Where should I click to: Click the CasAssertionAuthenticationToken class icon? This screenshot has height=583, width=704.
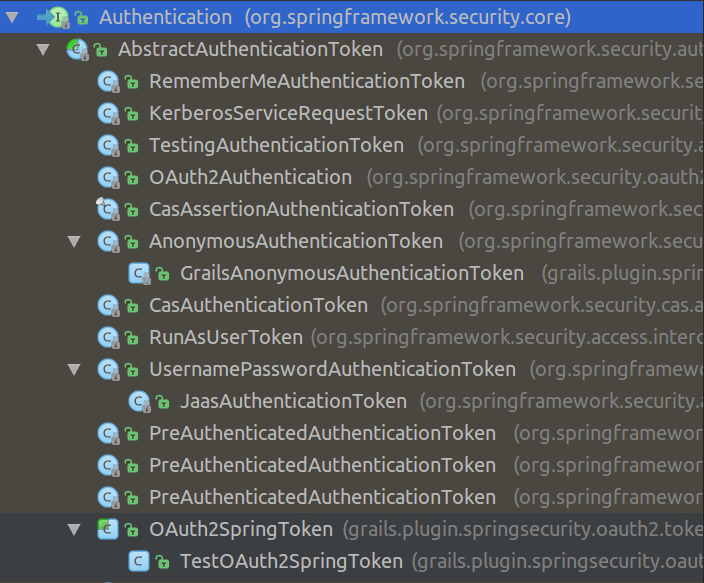tap(108, 209)
